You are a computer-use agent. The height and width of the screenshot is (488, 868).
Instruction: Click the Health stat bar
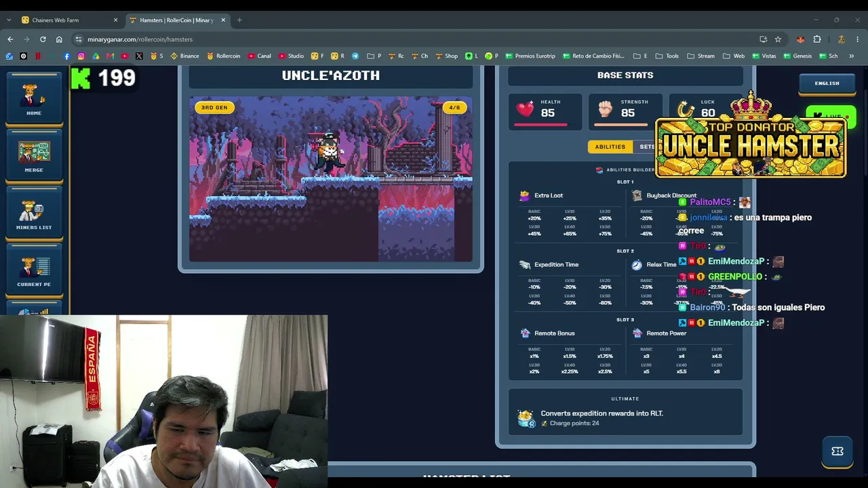540,125
